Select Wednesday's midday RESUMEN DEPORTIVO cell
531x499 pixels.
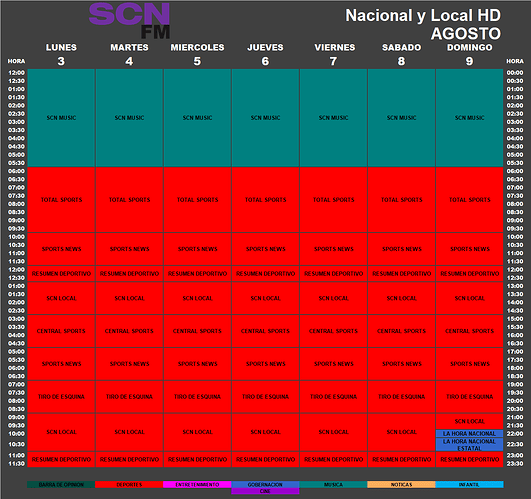[197, 274]
